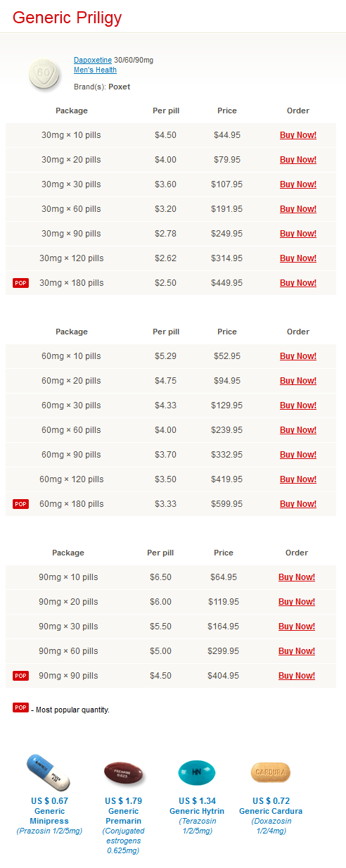This screenshot has height=868, width=346.
Task: Open the Men's Health category link
Action: click(x=95, y=70)
